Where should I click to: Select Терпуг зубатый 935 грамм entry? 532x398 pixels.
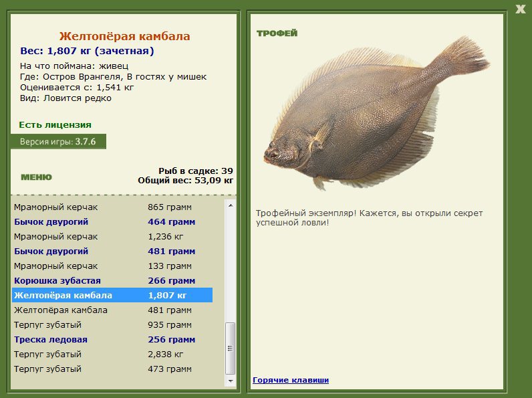[112, 325]
